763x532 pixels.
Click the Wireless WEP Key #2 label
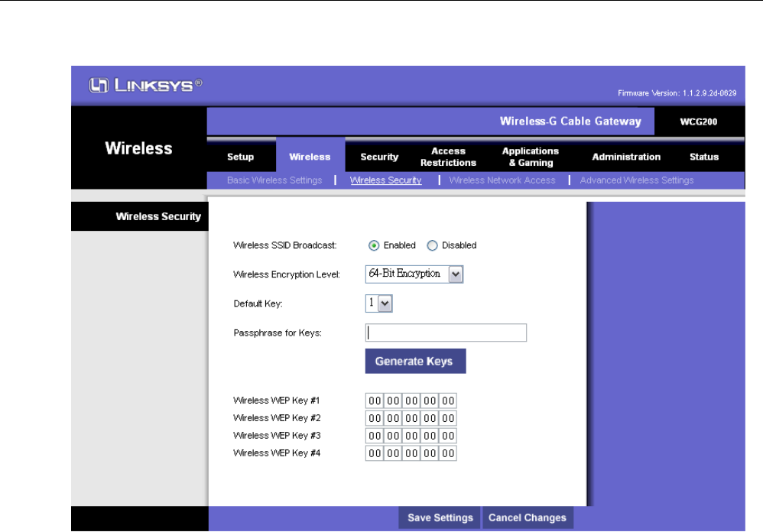pos(277,418)
